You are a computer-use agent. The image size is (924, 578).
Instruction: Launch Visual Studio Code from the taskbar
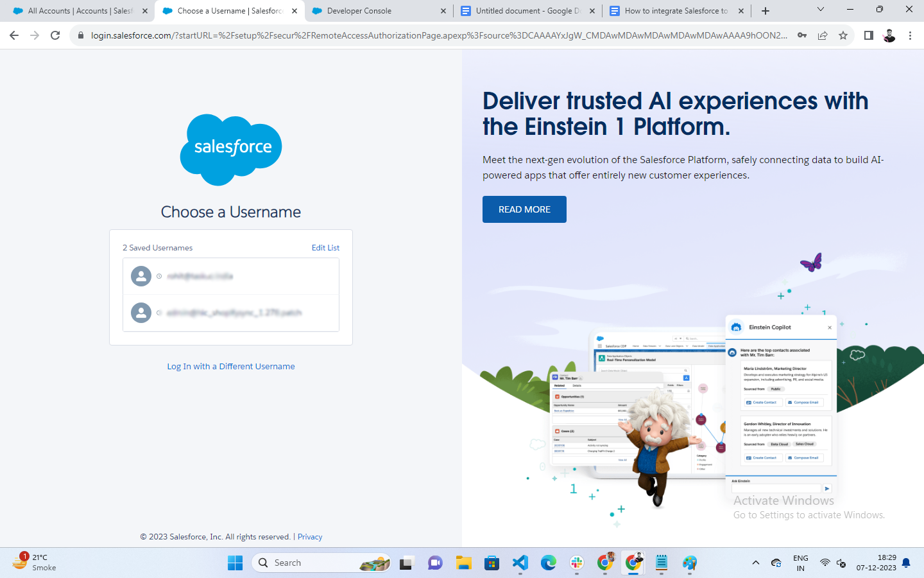point(520,563)
